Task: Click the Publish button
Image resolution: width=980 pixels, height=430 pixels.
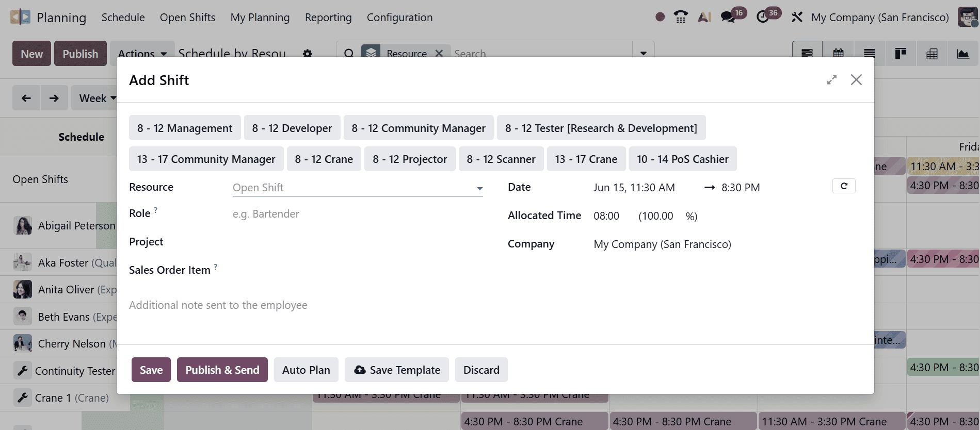Action: coord(81,54)
